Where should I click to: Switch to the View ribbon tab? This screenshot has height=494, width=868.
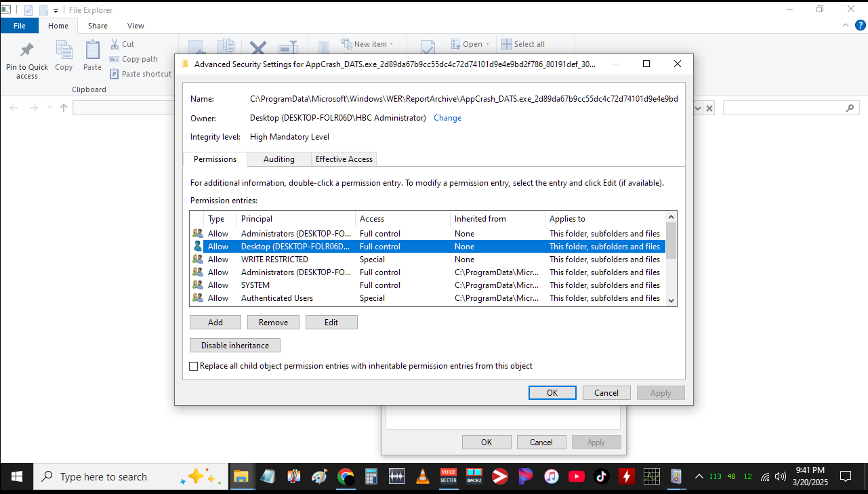click(x=136, y=26)
